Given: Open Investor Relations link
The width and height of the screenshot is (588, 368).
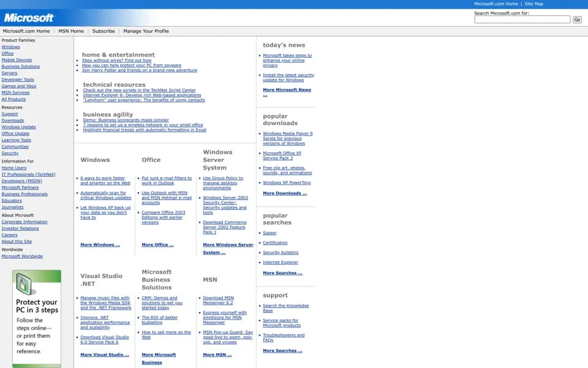Looking at the screenshot, I should coord(20,228).
